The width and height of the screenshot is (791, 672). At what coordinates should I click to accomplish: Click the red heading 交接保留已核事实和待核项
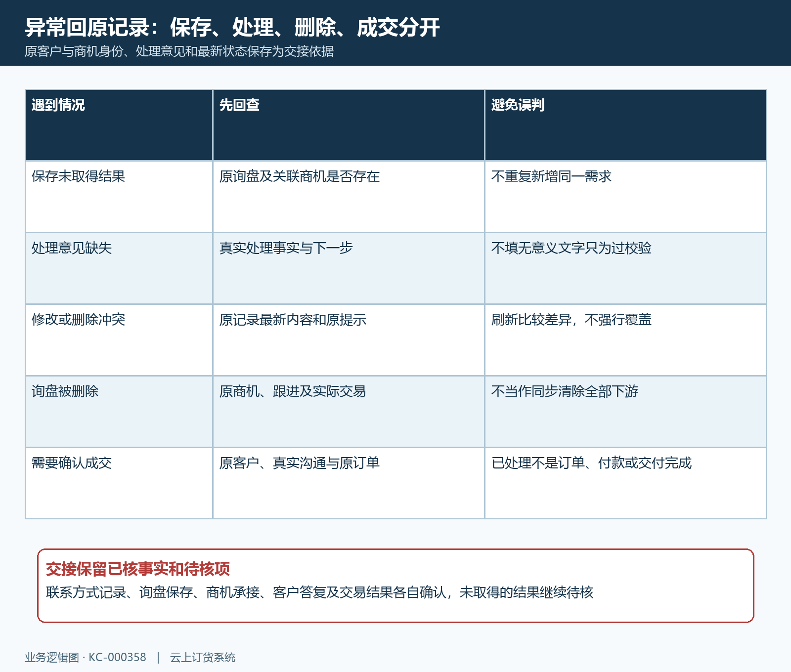click(138, 569)
